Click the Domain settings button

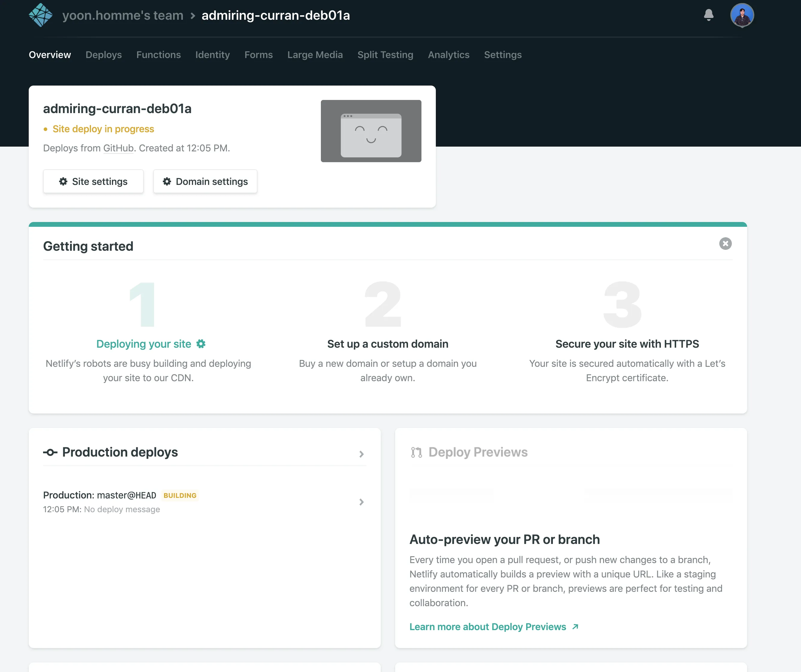coord(205,181)
